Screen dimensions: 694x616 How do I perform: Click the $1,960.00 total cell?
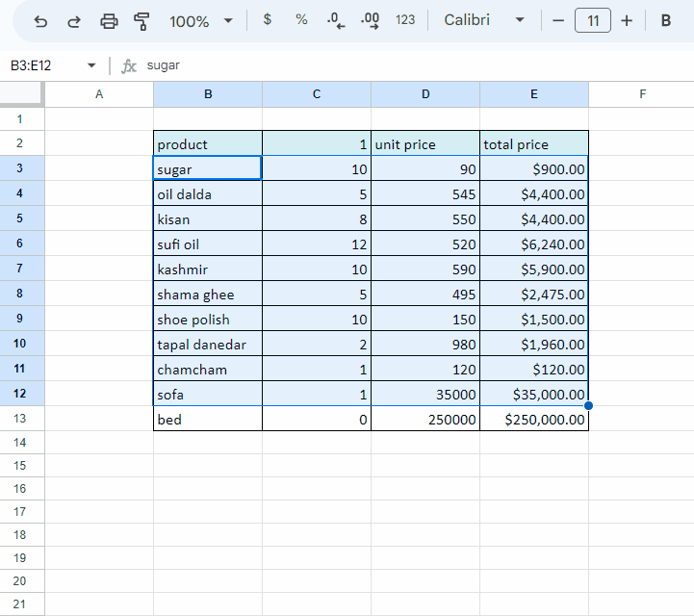tap(534, 344)
